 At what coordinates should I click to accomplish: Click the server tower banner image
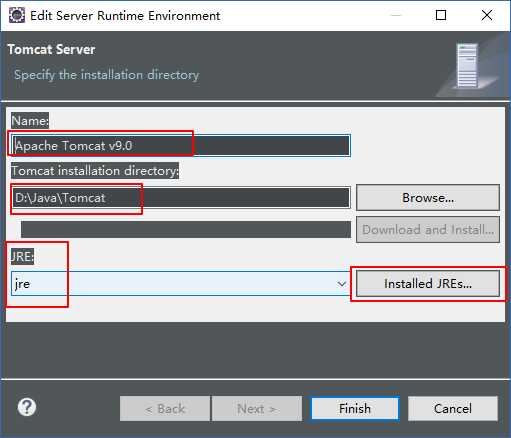(467, 66)
